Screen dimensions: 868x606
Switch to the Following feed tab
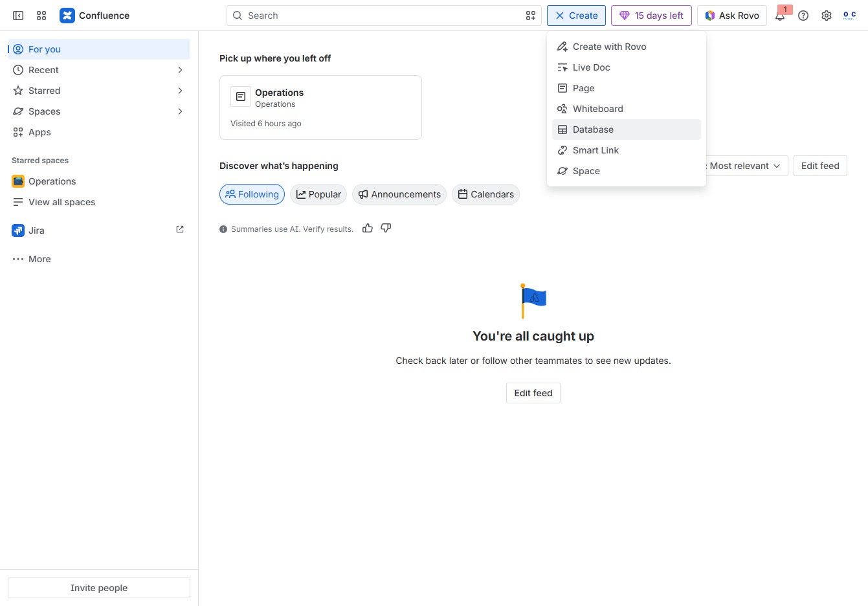(x=252, y=194)
